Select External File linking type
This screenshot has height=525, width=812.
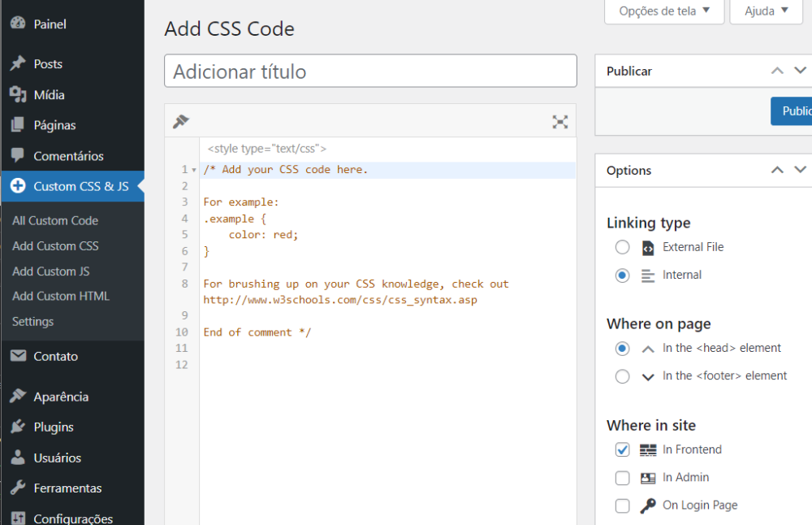622,247
